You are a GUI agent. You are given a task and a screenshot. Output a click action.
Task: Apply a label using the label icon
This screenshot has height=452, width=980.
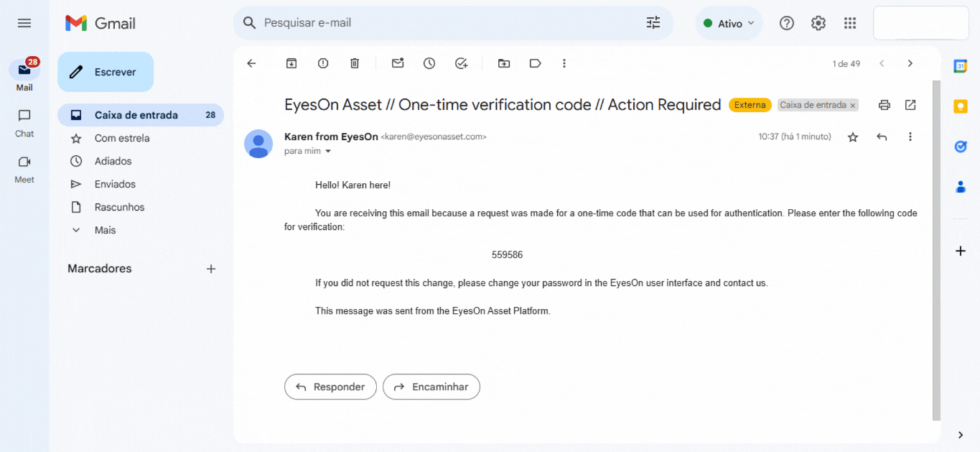click(x=535, y=63)
